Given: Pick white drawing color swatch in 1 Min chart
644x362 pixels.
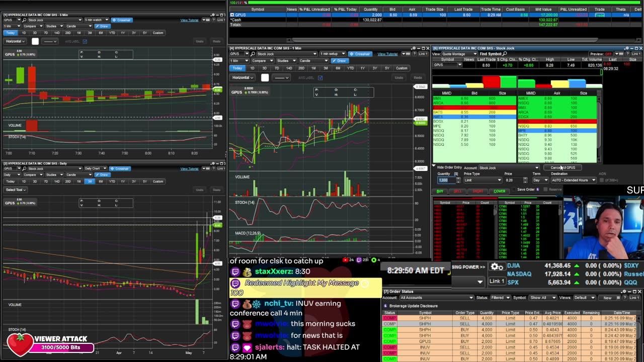Looking at the screenshot, I should (265, 77).
